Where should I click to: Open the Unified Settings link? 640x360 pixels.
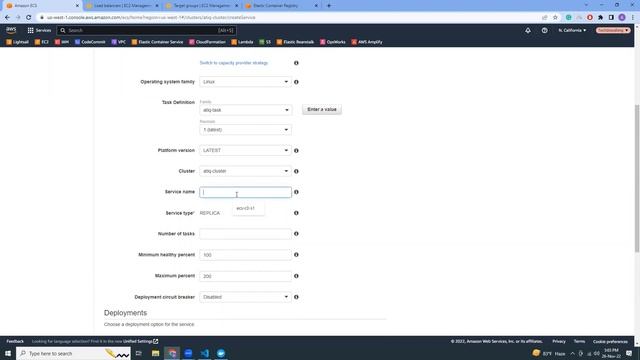[140, 341]
